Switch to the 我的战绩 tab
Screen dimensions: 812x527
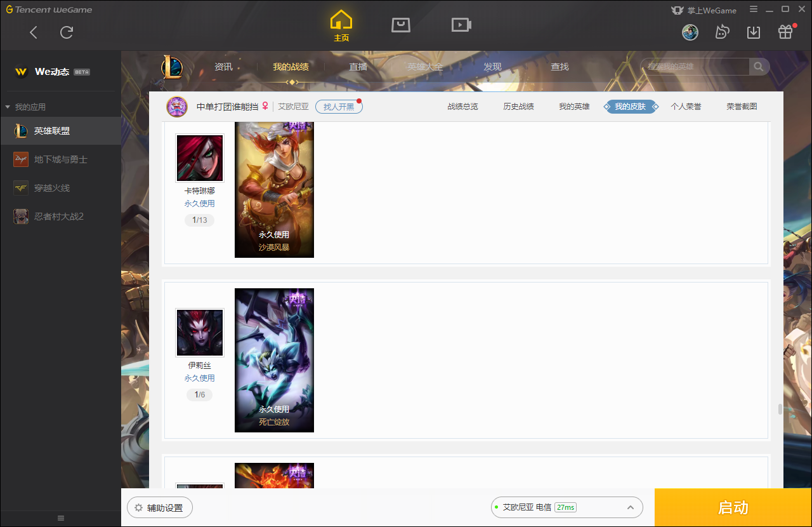click(x=291, y=67)
